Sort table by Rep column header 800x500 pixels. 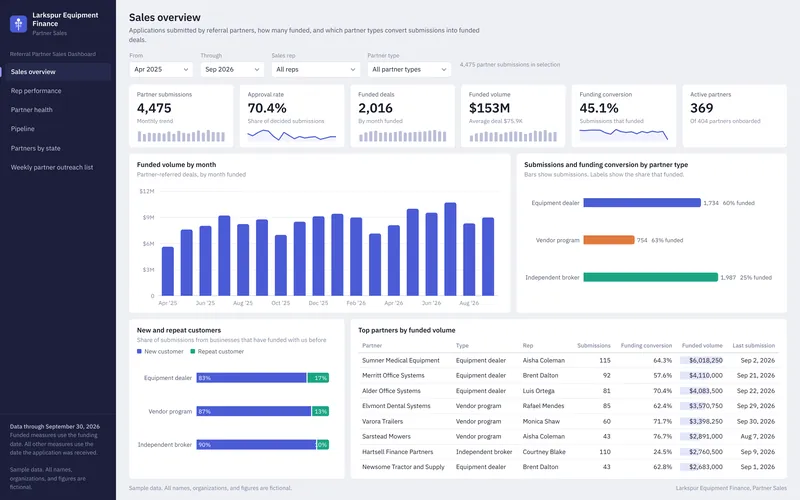pos(528,346)
